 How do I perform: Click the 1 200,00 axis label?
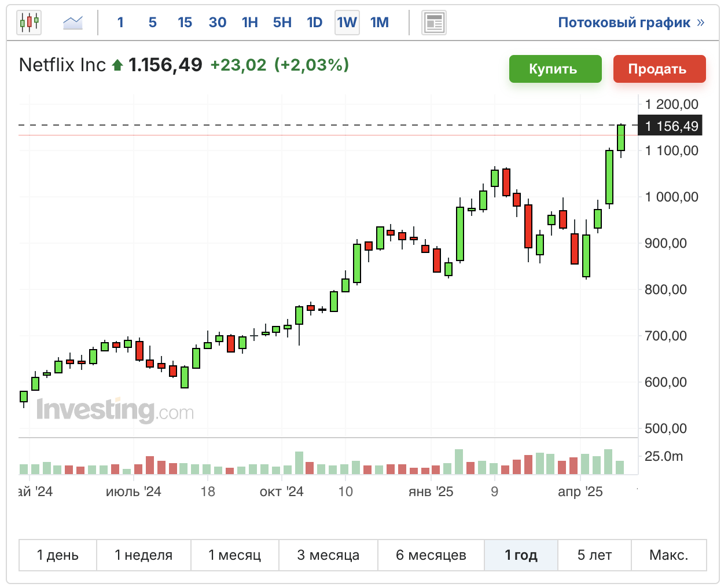point(671,104)
